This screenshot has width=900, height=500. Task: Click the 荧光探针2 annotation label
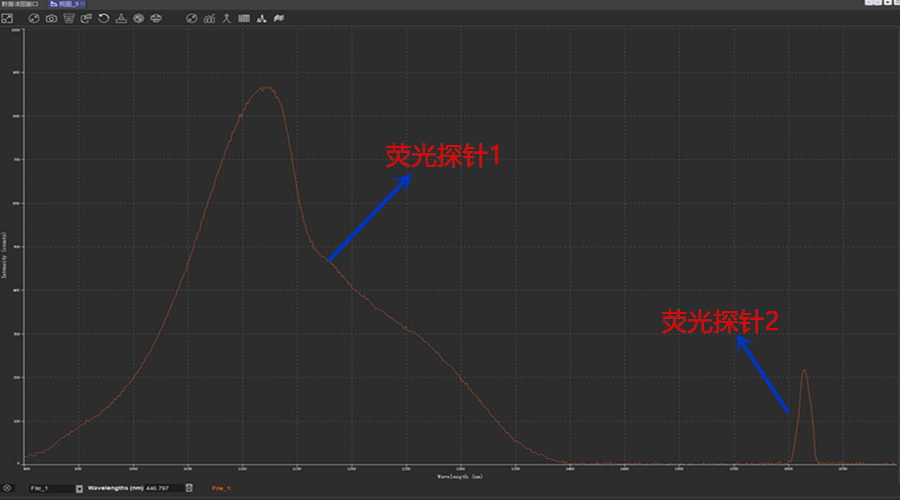(720, 321)
